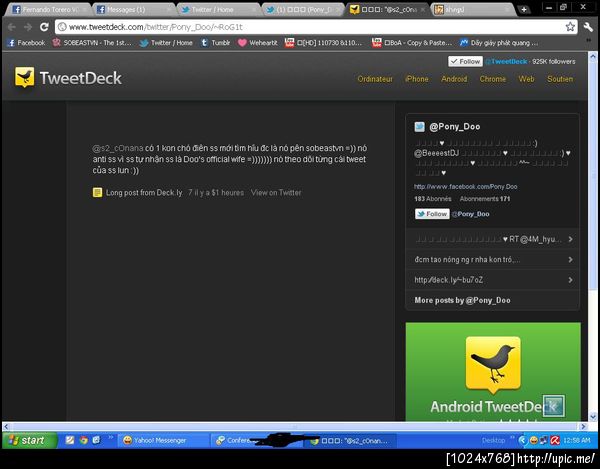
Task: Open the Facebook bookmark
Action: [x=26, y=43]
